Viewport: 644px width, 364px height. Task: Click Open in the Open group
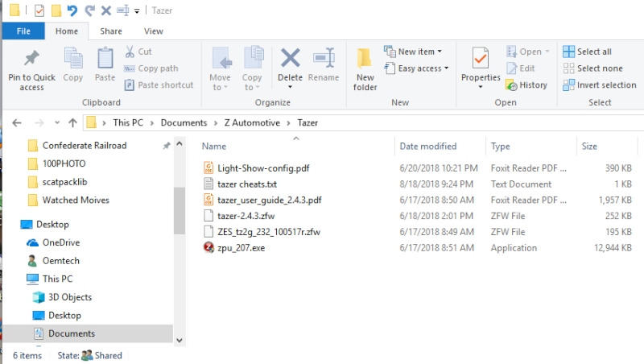[527, 52]
